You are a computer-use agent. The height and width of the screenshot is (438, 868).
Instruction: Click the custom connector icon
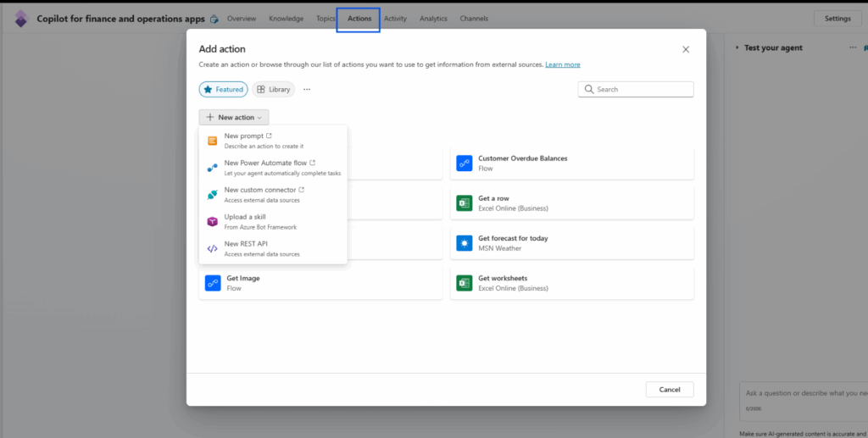click(213, 195)
